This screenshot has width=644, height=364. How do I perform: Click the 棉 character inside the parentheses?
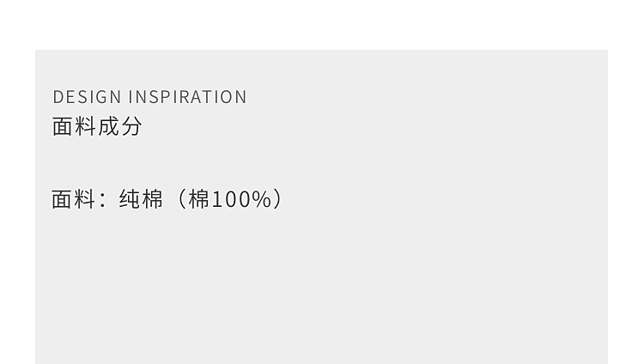[x=198, y=199]
